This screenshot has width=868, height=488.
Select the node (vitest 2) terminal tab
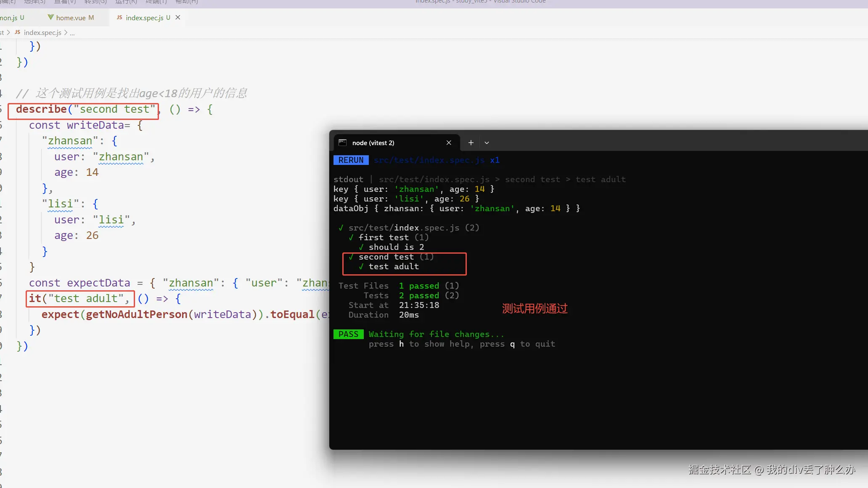[373, 143]
